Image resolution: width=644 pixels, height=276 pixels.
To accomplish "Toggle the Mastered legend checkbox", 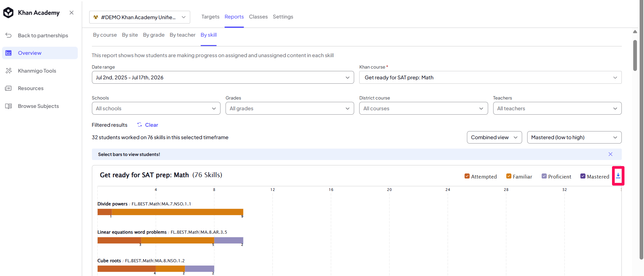I will click(583, 176).
